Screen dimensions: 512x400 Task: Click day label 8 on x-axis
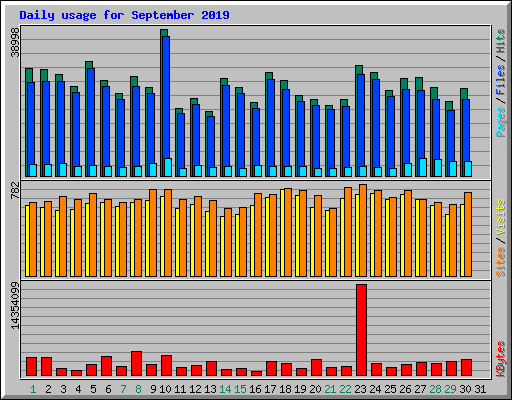point(138,389)
